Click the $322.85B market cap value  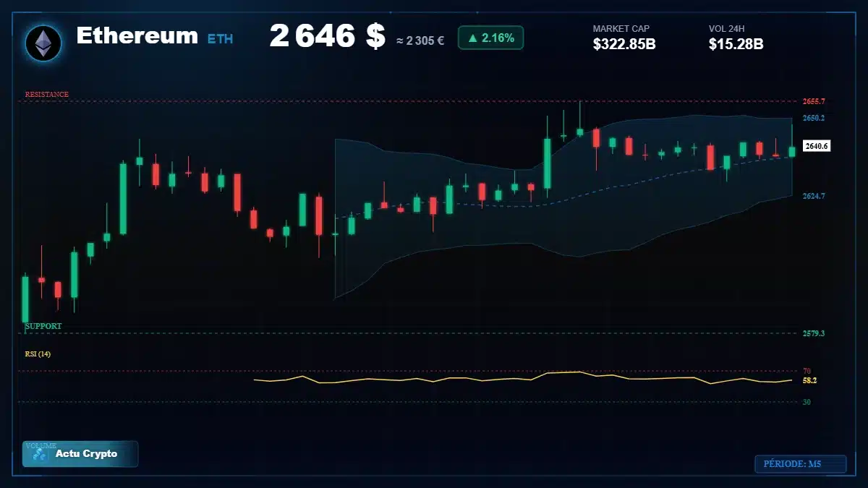point(624,44)
